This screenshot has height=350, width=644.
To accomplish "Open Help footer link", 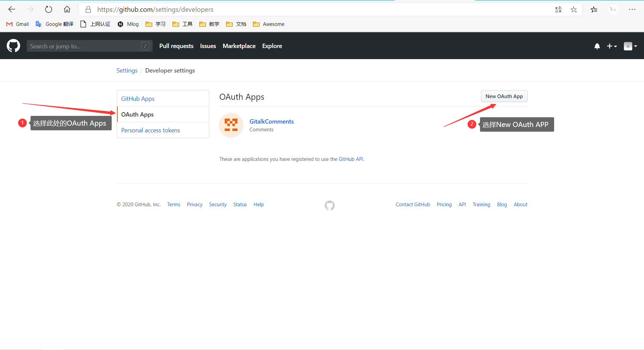I will [259, 205].
